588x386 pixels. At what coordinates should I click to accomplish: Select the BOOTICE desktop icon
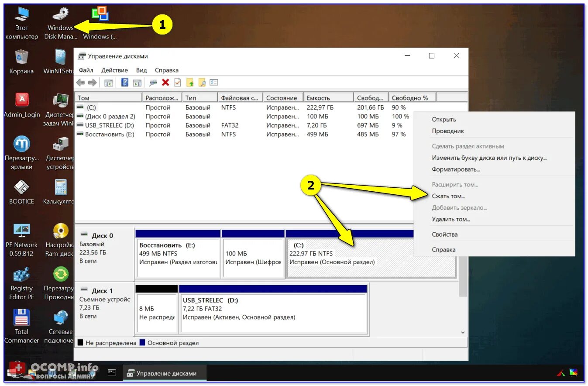click(x=21, y=192)
